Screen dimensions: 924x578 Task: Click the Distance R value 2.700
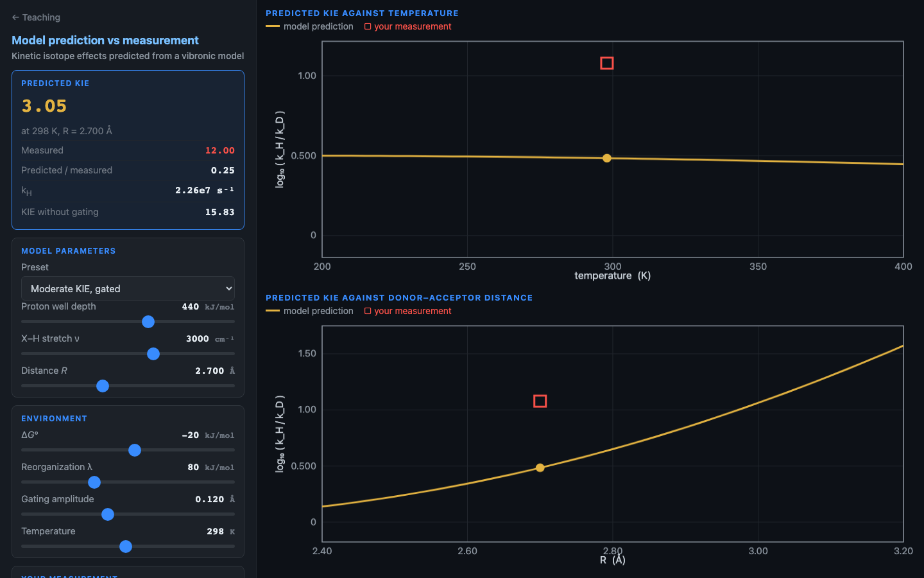click(210, 371)
